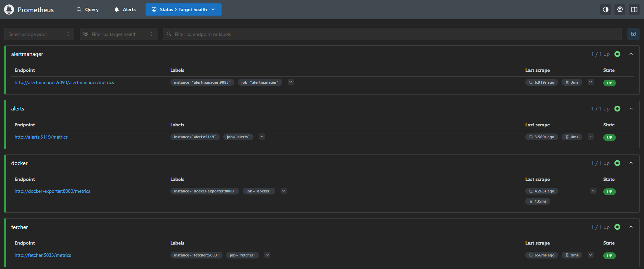Viewport: 644px width, 269px height.
Task: Open the alertmanager:9093 metrics endpoint link
Action: [x=64, y=82]
